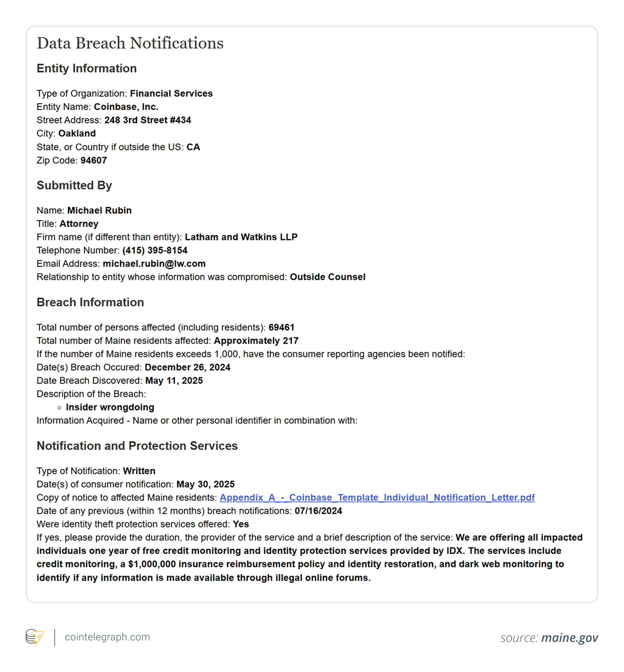Click the previous breach notification date 07/16/2024
624x672 pixels.
pyautogui.click(x=318, y=511)
